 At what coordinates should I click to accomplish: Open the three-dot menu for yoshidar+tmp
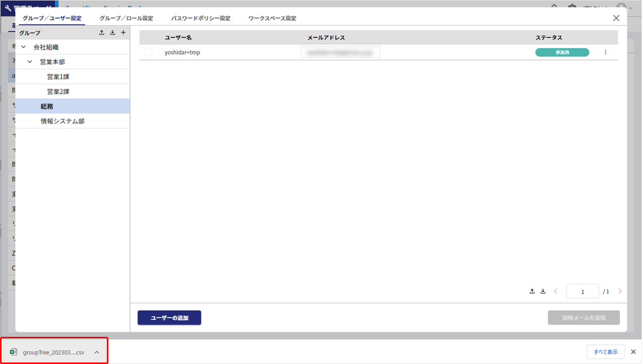coord(605,52)
